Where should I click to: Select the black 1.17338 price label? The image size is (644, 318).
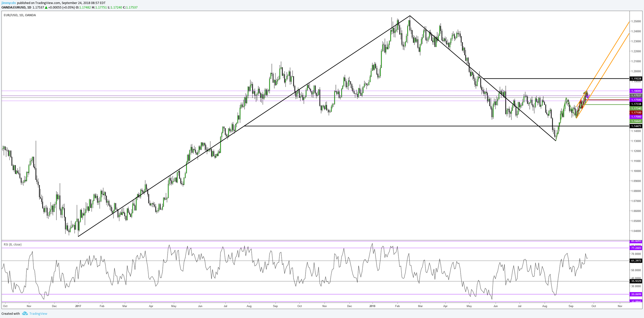[x=636, y=104]
